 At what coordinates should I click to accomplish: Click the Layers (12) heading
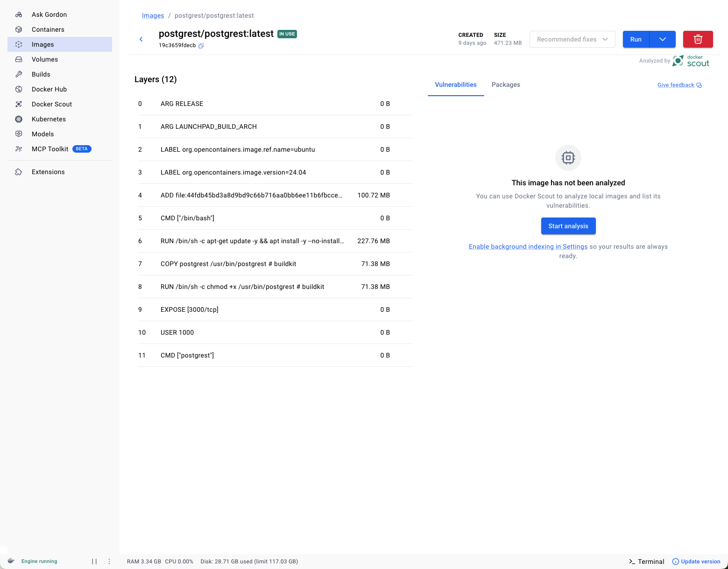tap(155, 79)
